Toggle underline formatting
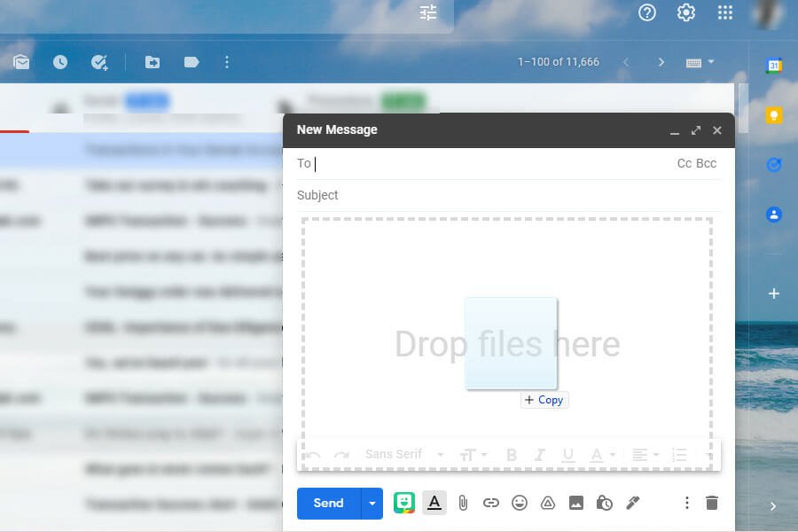This screenshot has width=798, height=532. pyautogui.click(x=568, y=454)
